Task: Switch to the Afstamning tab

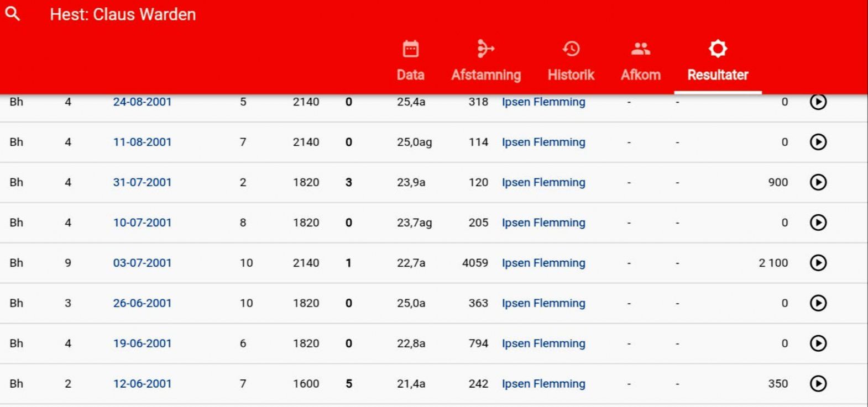Action: 485,61
